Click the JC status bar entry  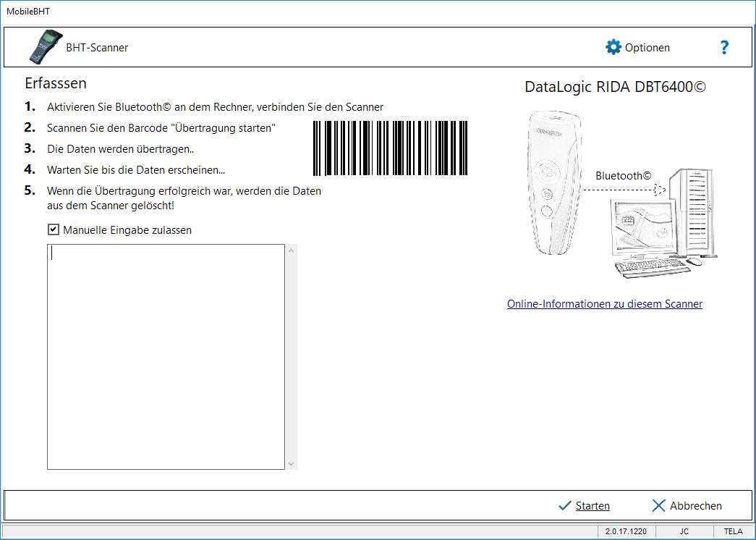click(x=684, y=531)
